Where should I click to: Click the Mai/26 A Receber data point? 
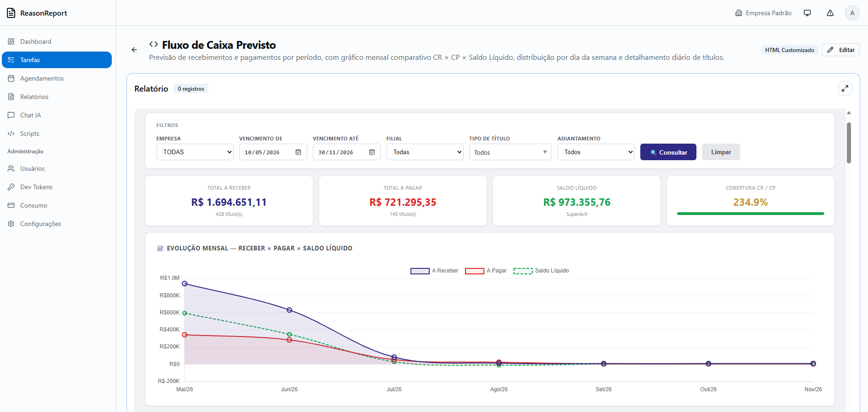(184, 284)
